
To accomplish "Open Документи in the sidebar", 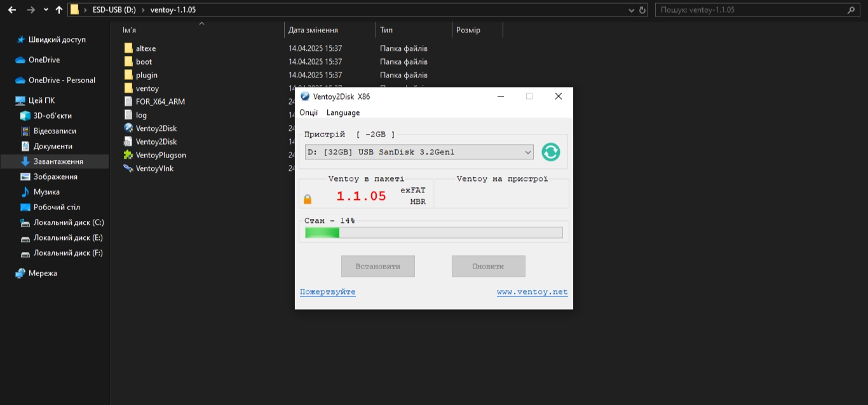I will [x=53, y=146].
